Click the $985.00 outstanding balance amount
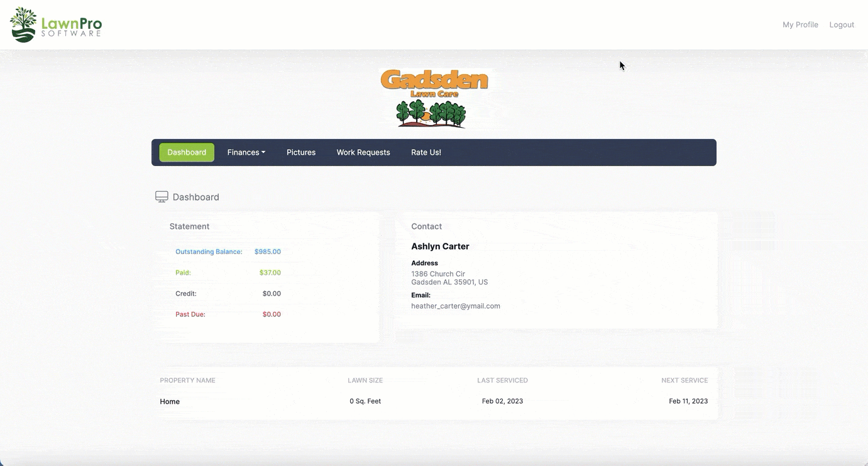 (268, 252)
